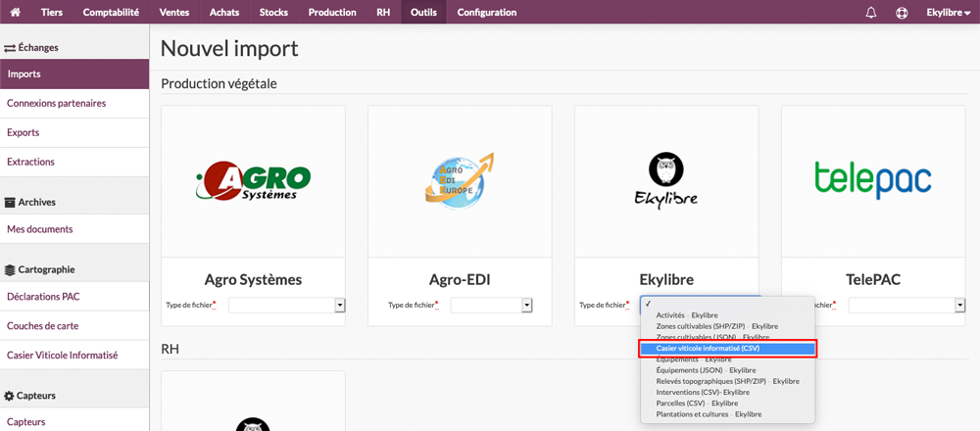The width and height of the screenshot is (980, 431).
Task: Open TelePAC file type dropdown
Action: point(906,305)
